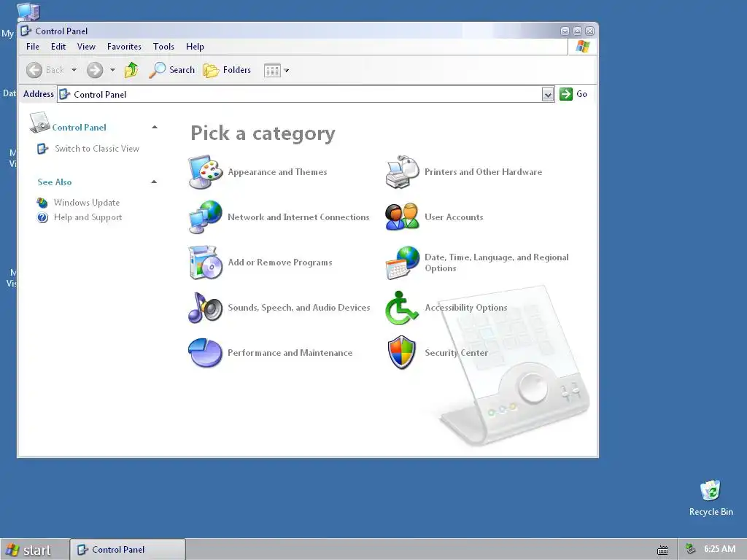This screenshot has width=747, height=560.
Task: Open the Tools menu
Action: tap(163, 46)
